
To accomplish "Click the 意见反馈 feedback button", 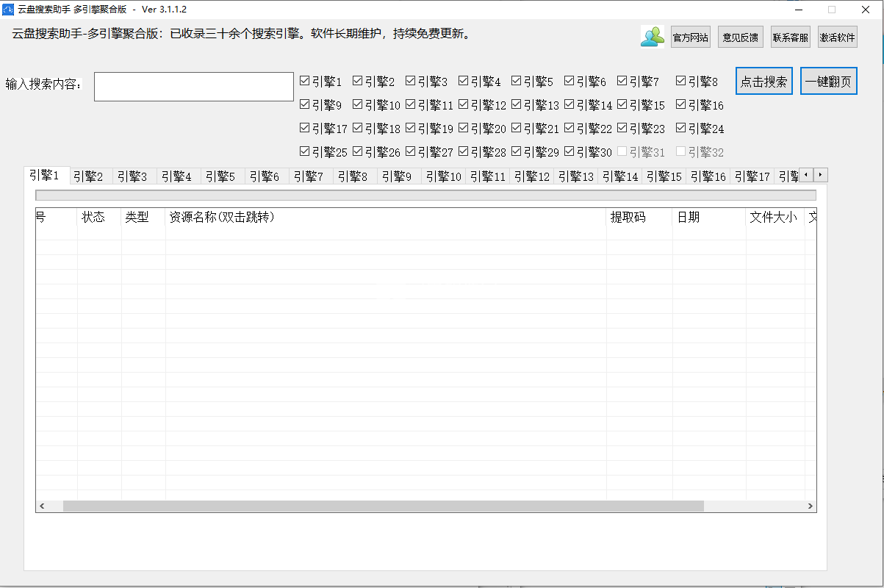I will [x=740, y=37].
